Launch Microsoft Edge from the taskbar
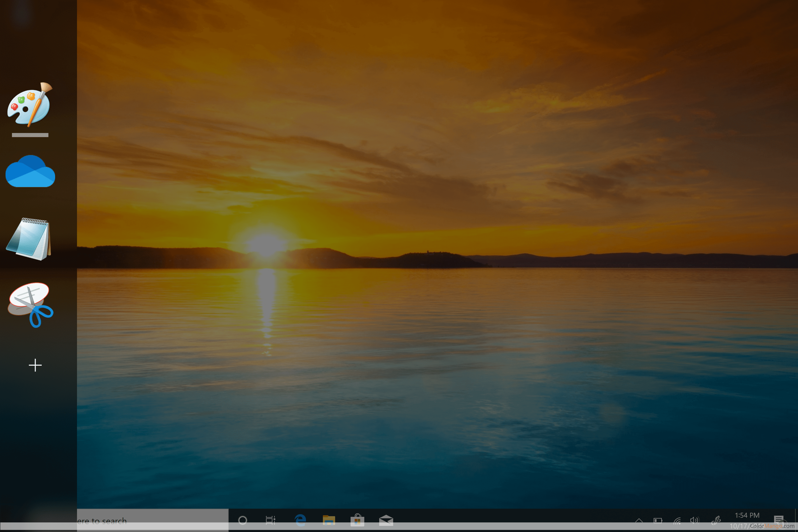 [x=300, y=520]
